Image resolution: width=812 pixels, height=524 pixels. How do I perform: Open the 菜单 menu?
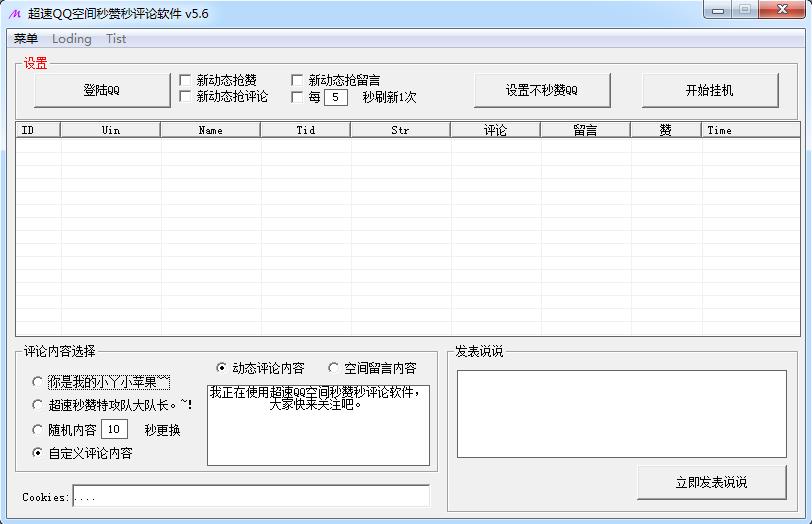(x=26, y=39)
